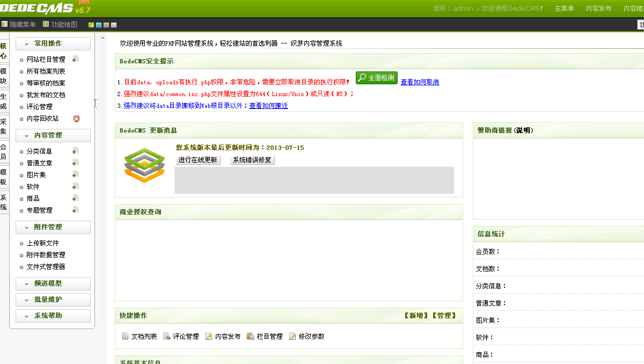Image resolution: width=644 pixels, height=364 pixels.
Task: Click the 文档列表 quick action icon
Action: tap(126, 336)
